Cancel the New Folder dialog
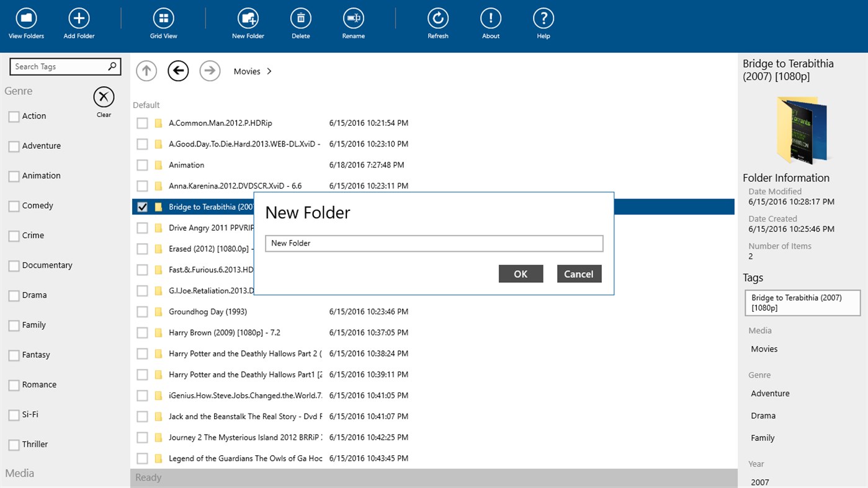 pos(578,273)
